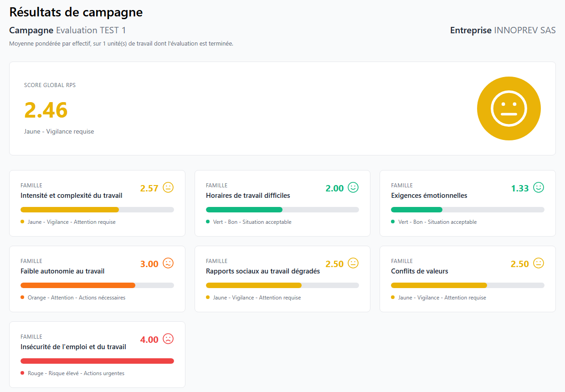Viewport: 565px width, 392px height.
Task: Click the campaign name Evaluation TEST 1
Action: 91,31
